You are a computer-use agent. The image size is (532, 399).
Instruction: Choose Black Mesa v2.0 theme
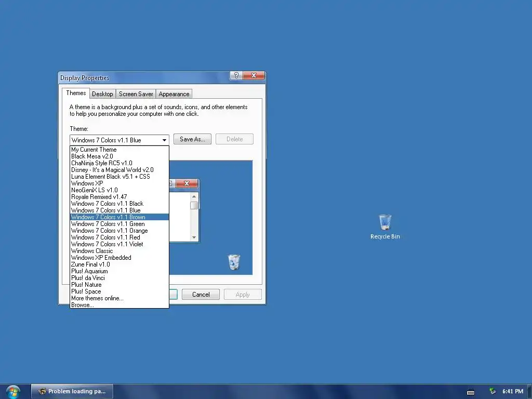pos(119,156)
